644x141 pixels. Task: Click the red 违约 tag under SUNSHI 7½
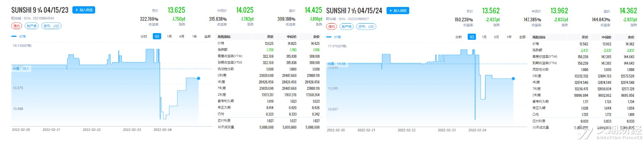pos(332,27)
